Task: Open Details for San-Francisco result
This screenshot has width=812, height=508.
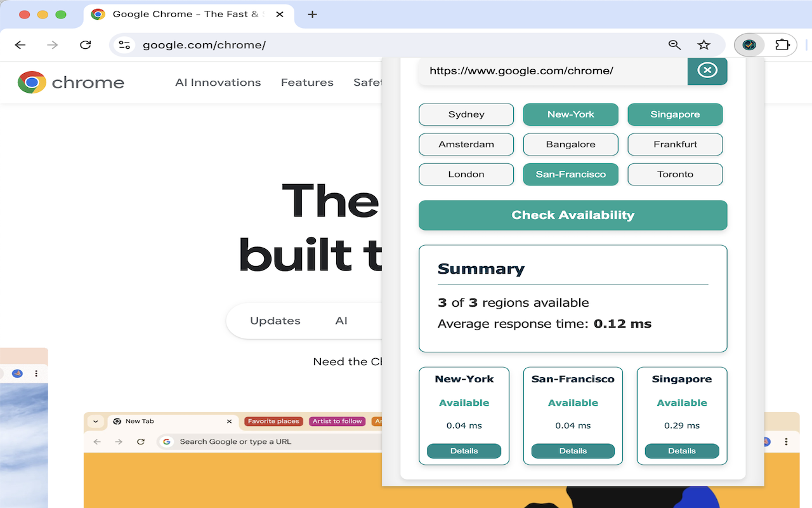Action: point(573,451)
